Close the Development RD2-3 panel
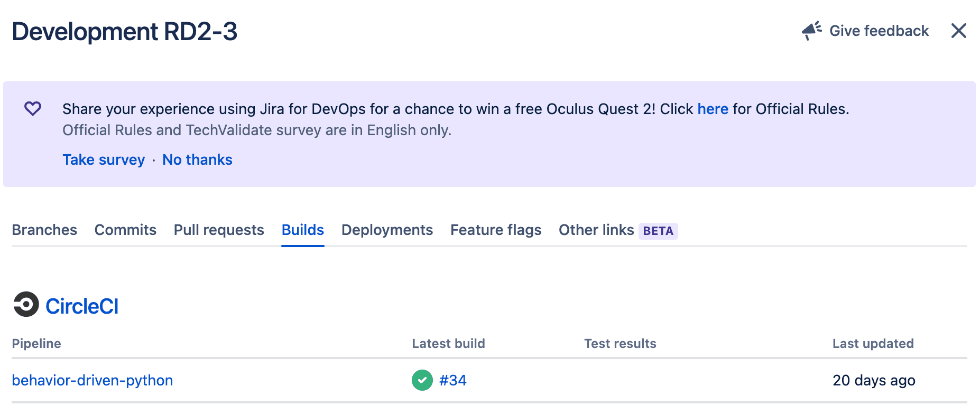The image size is (980, 415). [x=958, y=31]
